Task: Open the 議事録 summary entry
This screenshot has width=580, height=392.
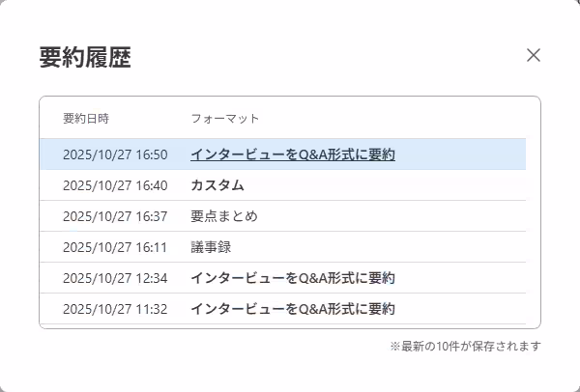Action: [x=211, y=247]
